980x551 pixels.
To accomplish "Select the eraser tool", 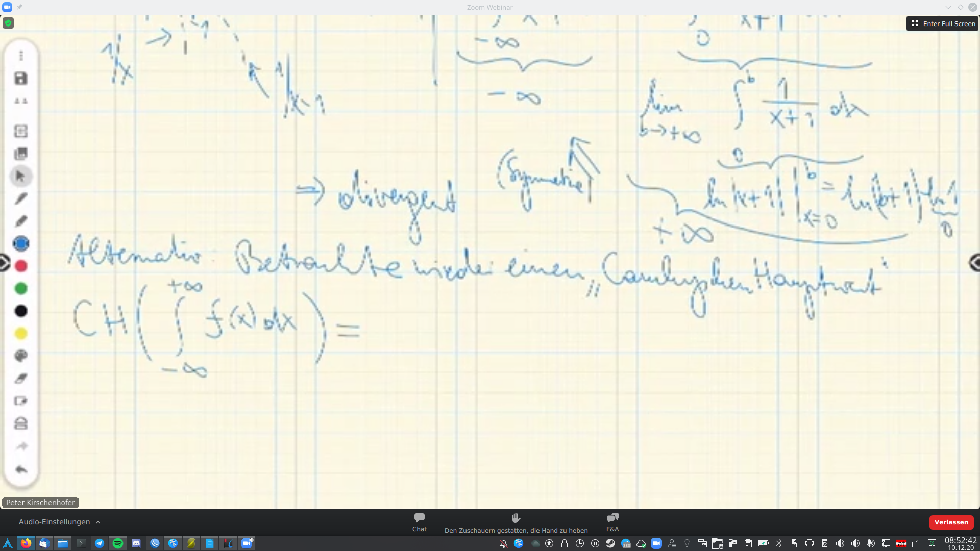I will pos(21,378).
